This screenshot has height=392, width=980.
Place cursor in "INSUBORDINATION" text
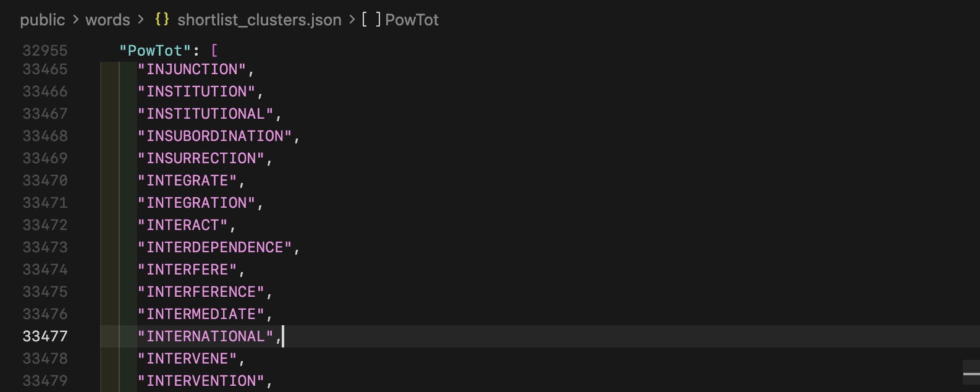pos(214,136)
